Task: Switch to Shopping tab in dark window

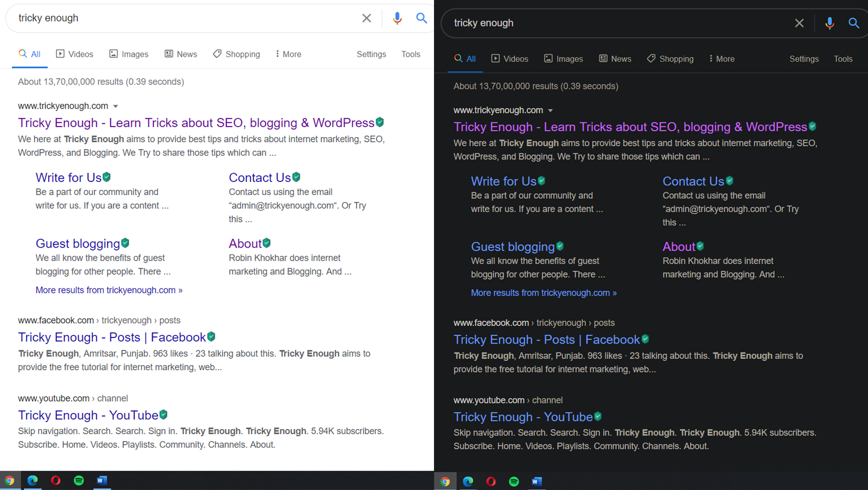Action: pyautogui.click(x=670, y=59)
